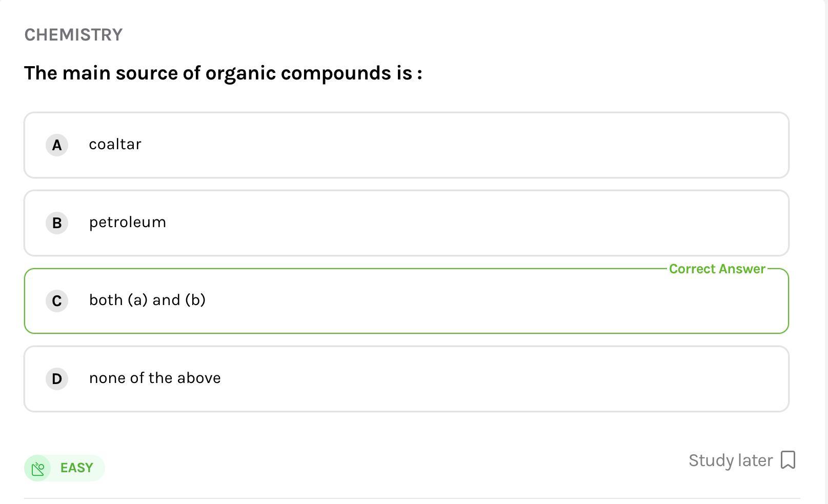Click the letter D circle badge

click(x=57, y=379)
